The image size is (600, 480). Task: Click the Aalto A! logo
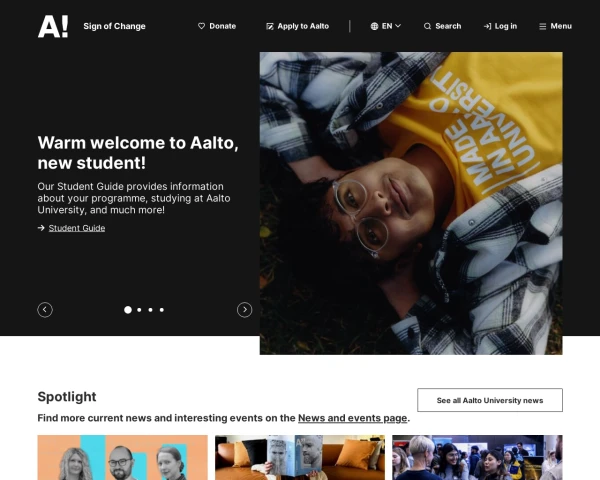pos(53,26)
